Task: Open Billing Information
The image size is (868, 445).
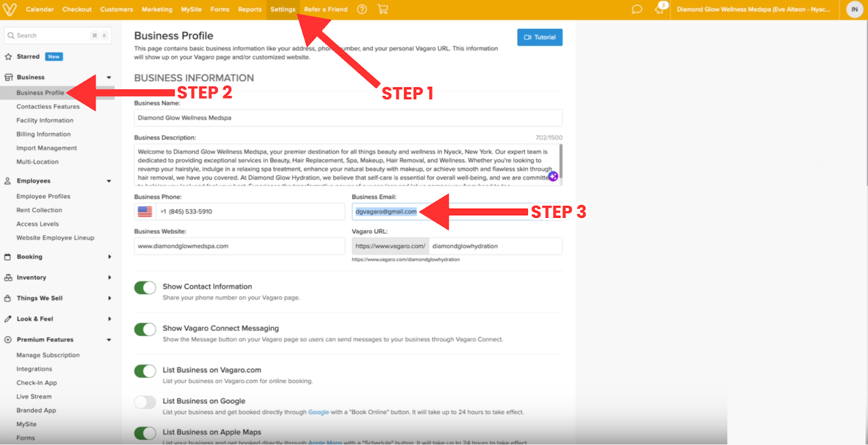Action: point(43,134)
